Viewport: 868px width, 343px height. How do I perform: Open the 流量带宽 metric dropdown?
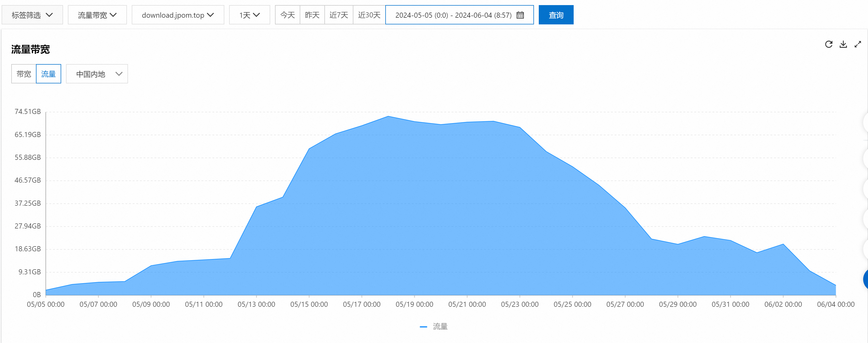pos(97,15)
